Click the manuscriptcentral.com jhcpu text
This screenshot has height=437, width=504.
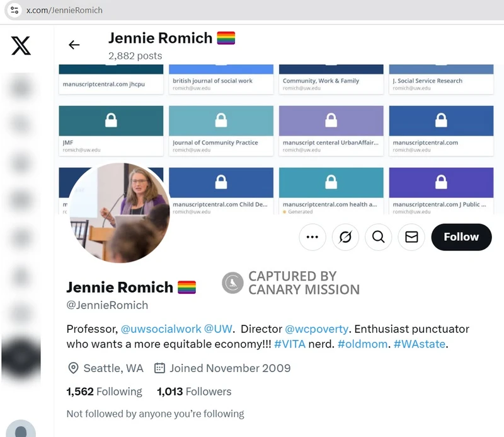(x=104, y=84)
